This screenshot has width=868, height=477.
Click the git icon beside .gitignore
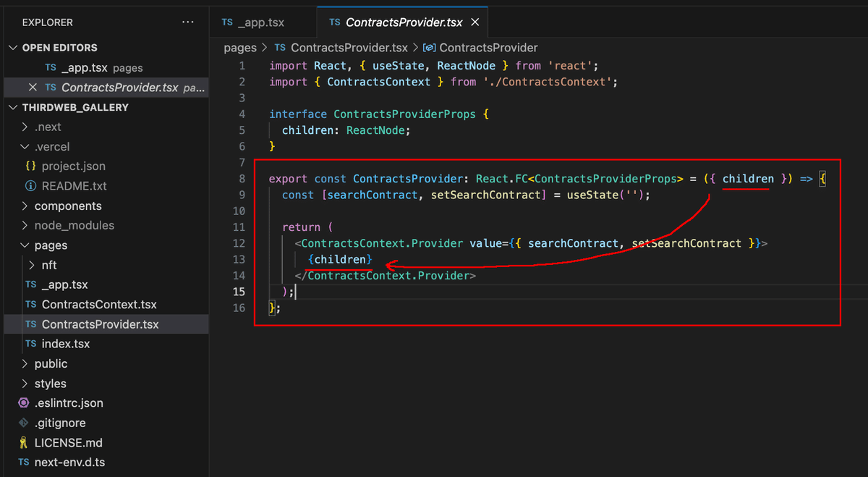pos(23,423)
